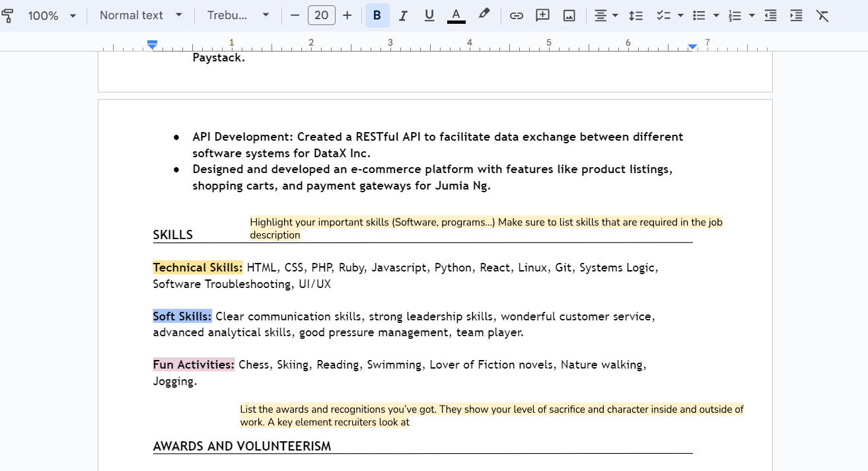Open line and paragraph spacing
The width and height of the screenshot is (868, 471).
(635, 15)
